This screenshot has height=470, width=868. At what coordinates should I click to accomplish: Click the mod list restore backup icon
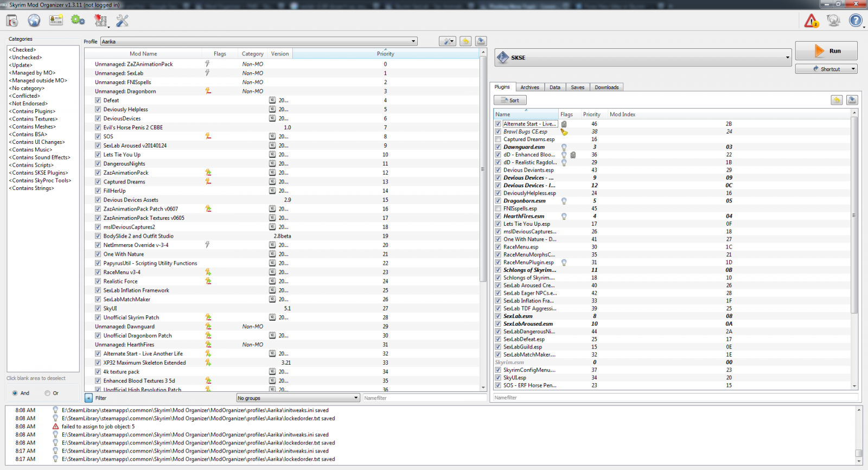click(465, 41)
